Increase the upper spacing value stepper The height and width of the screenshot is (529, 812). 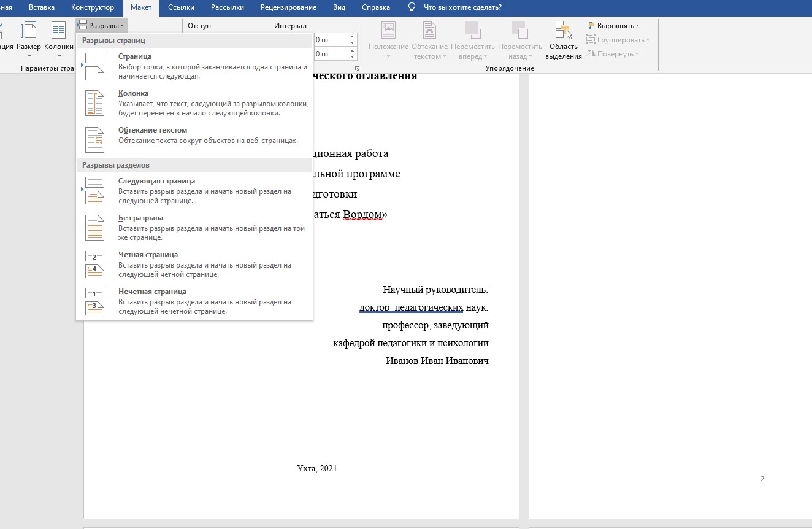[x=353, y=36]
